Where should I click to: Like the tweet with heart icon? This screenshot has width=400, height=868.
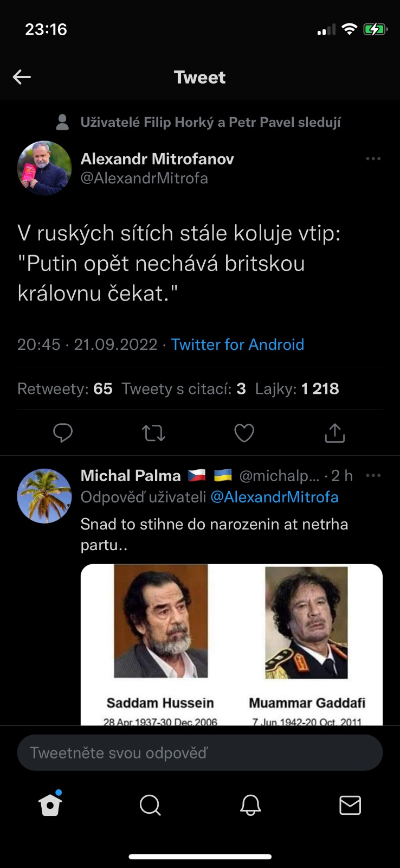pos(244,433)
